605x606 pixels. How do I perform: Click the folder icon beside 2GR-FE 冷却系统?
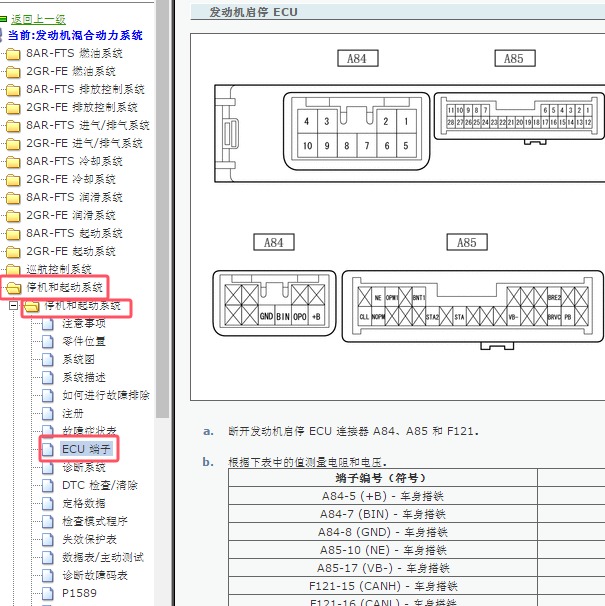click(13, 180)
